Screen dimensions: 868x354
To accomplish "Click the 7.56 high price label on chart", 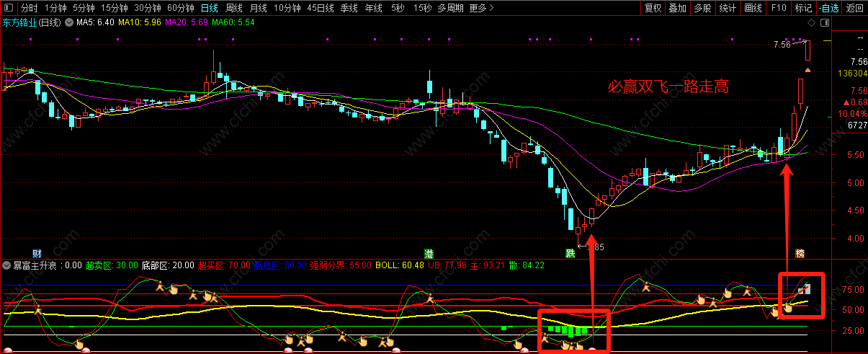I will 782,45.
